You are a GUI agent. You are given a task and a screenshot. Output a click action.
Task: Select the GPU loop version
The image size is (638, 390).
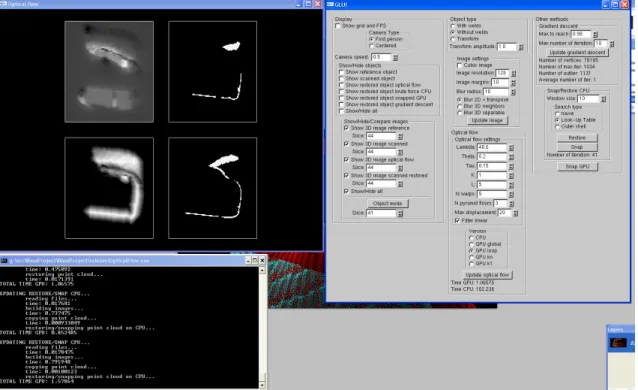coord(472,251)
